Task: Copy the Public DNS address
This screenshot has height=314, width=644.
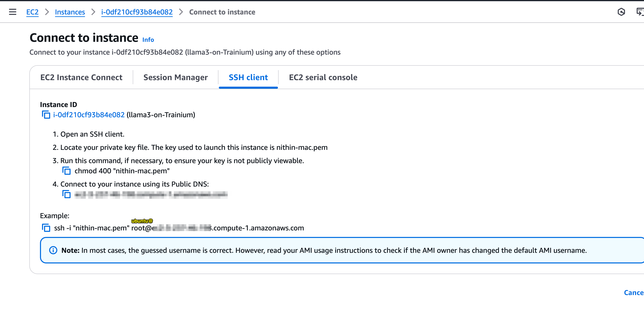Action: click(x=66, y=194)
